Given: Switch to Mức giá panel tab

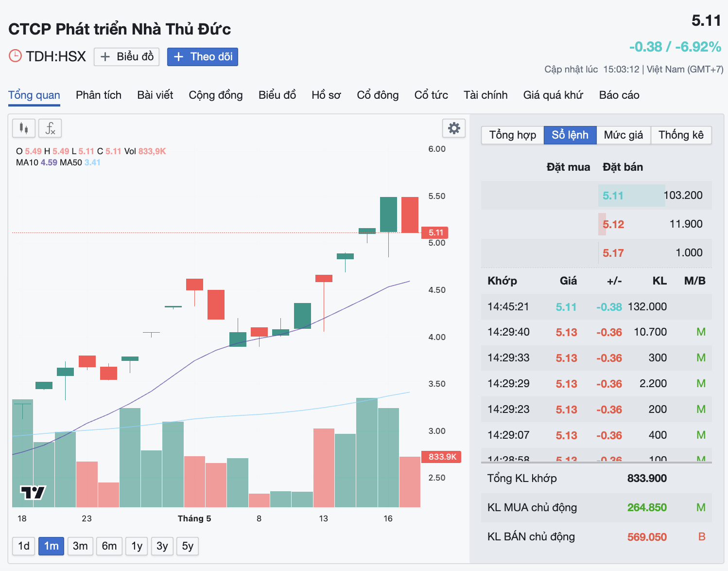Looking at the screenshot, I should click(624, 135).
